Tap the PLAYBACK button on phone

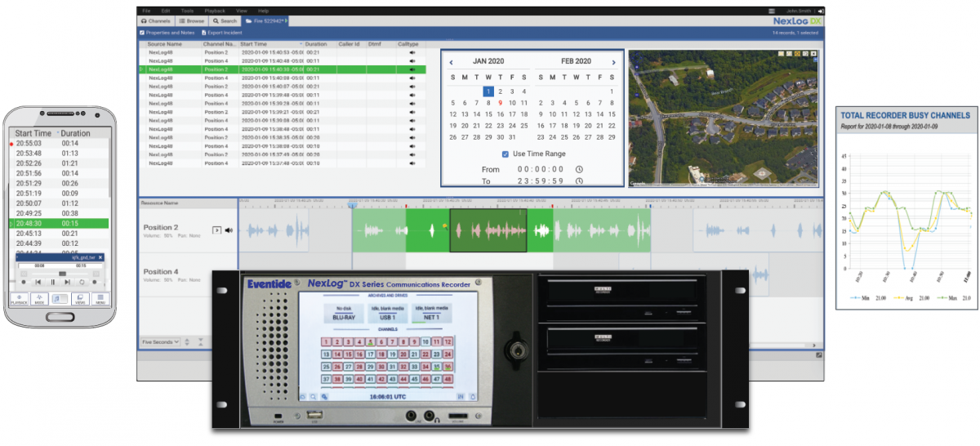19,299
